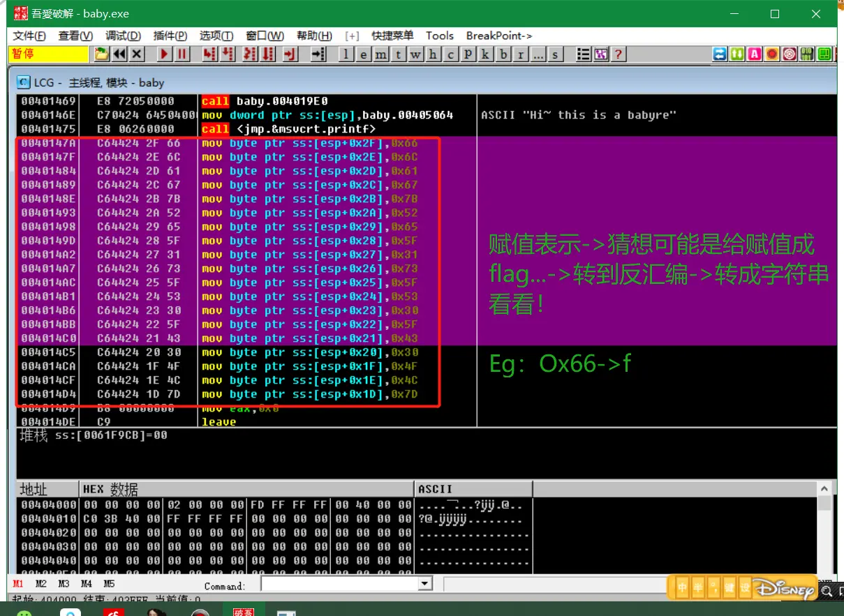Click the [+] menu bar item
The height and width of the screenshot is (616, 844).
[352, 36]
